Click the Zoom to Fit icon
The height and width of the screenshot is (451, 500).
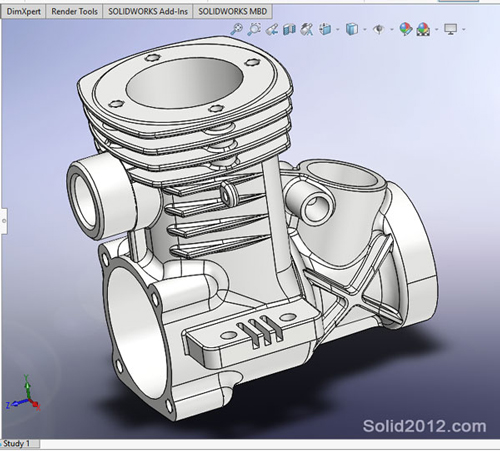coord(237,29)
